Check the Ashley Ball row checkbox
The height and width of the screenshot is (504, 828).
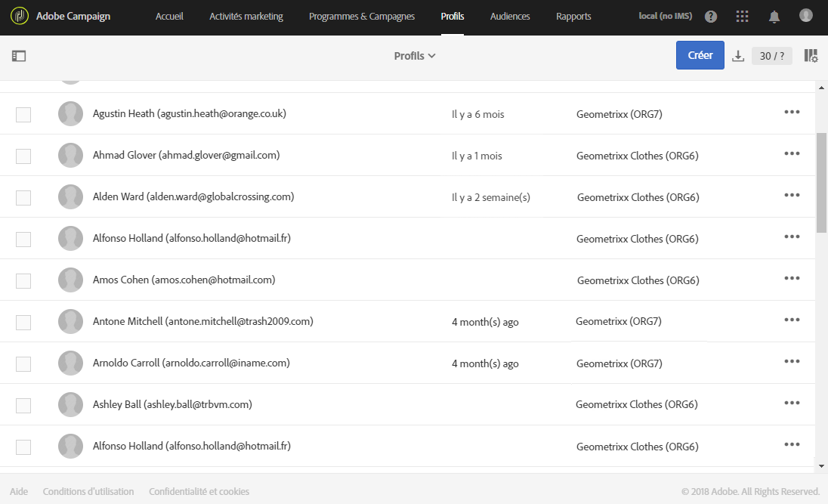pyautogui.click(x=23, y=405)
